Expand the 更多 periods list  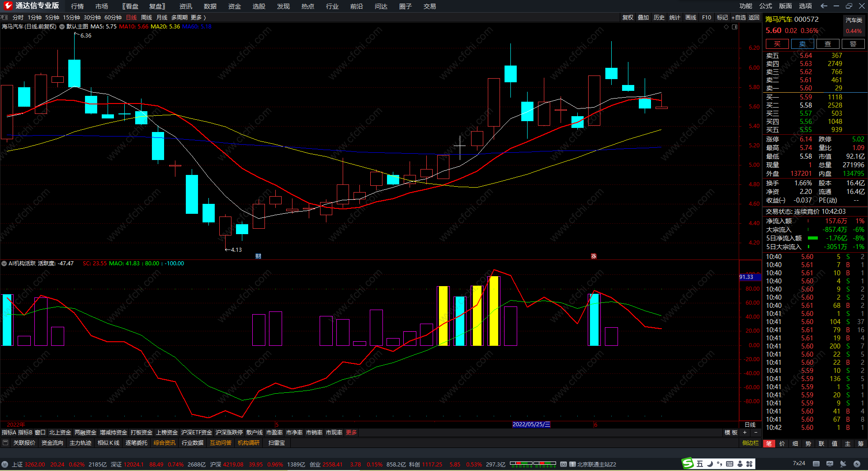pos(198,18)
